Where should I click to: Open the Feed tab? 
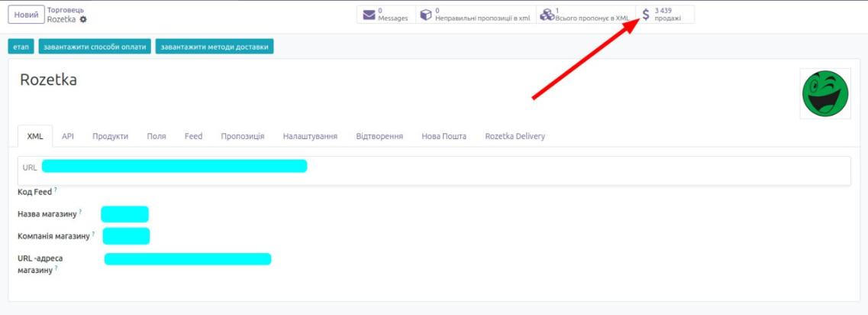click(194, 136)
